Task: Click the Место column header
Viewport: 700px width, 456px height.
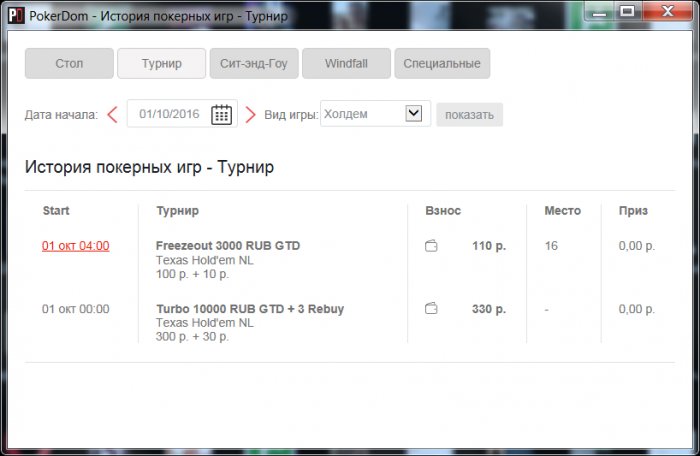Action: [562, 210]
